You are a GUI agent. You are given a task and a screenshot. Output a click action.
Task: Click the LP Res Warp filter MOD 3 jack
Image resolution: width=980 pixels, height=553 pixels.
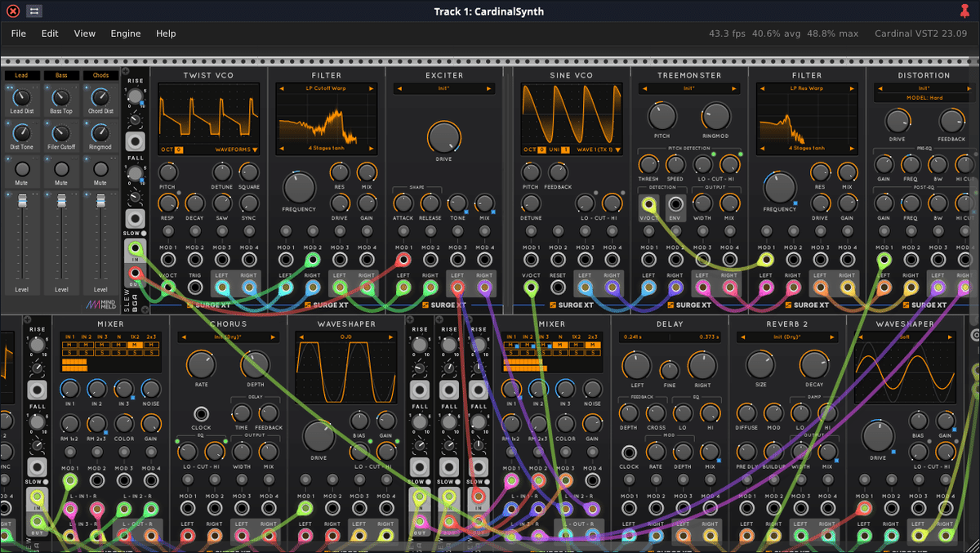tap(820, 260)
